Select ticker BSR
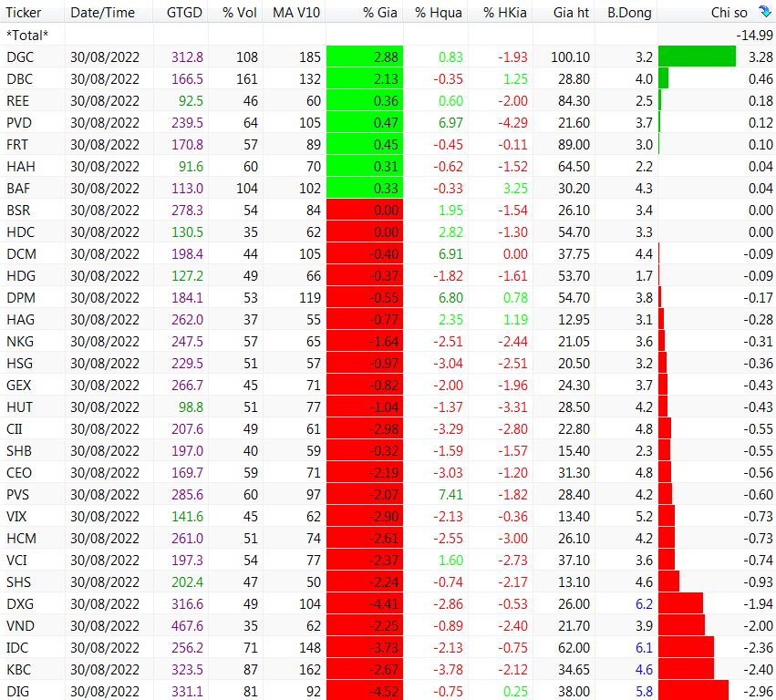776x700 pixels. click(18, 211)
